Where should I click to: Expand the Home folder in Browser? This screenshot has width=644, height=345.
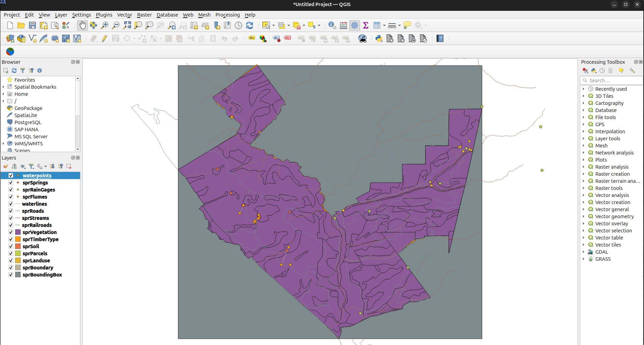point(3,94)
